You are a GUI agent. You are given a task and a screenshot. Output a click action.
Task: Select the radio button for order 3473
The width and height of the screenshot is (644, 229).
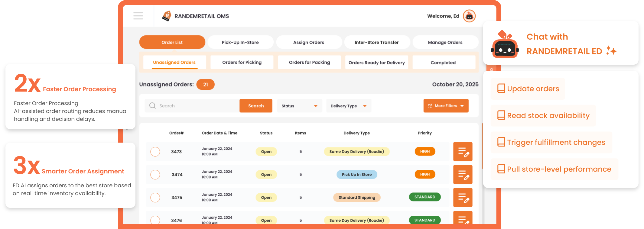pyautogui.click(x=155, y=152)
